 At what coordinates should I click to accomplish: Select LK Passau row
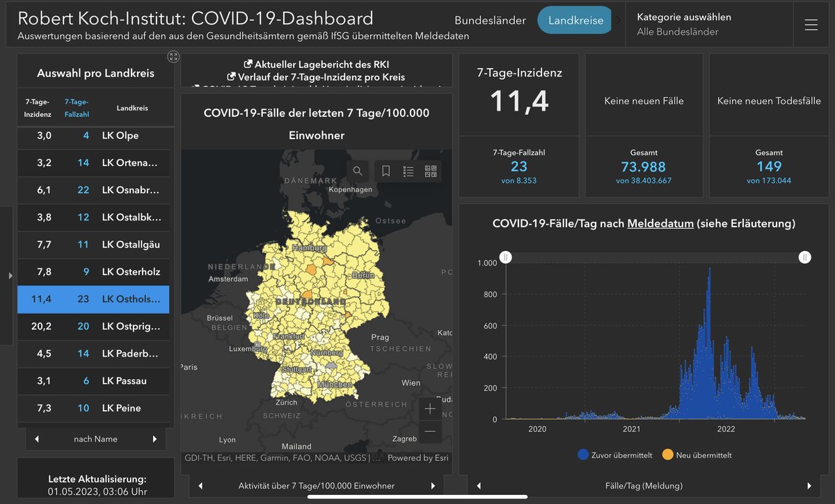pos(93,381)
